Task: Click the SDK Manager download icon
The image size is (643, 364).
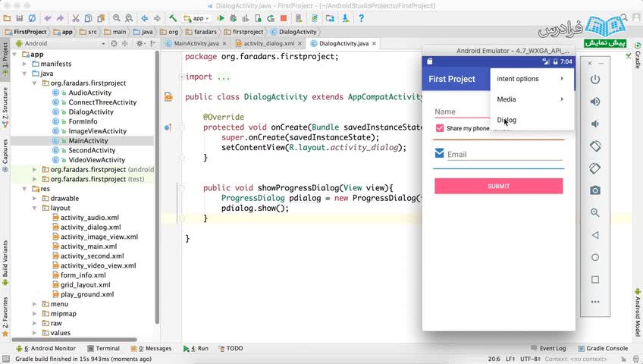Action: (x=346, y=18)
